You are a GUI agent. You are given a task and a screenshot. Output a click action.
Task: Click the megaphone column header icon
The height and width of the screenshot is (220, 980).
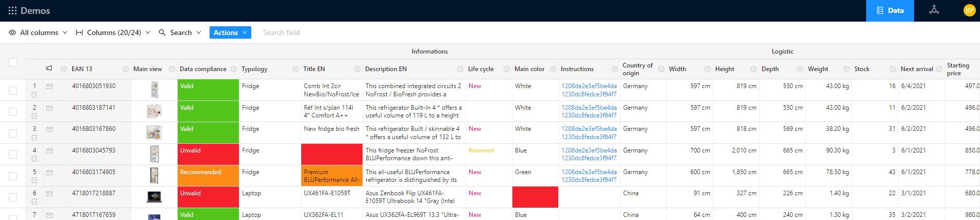pos(49,69)
